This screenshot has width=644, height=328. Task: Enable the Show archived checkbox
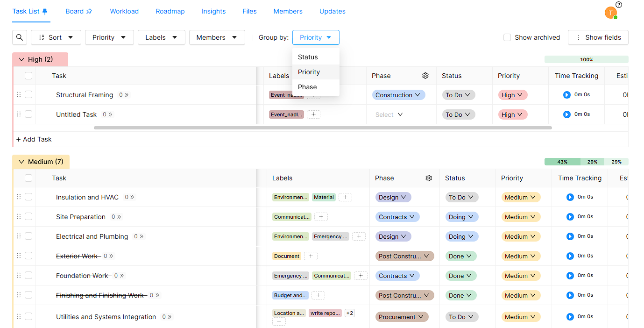(x=507, y=37)
